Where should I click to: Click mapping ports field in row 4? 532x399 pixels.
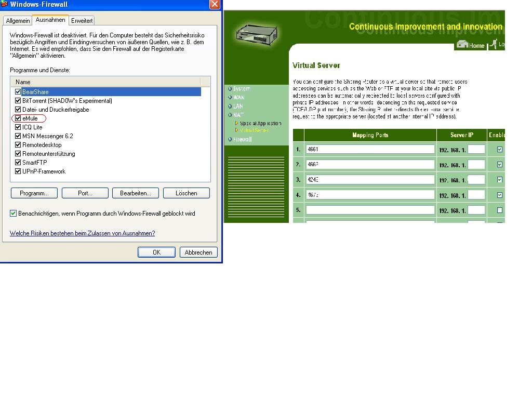(370, 195)
